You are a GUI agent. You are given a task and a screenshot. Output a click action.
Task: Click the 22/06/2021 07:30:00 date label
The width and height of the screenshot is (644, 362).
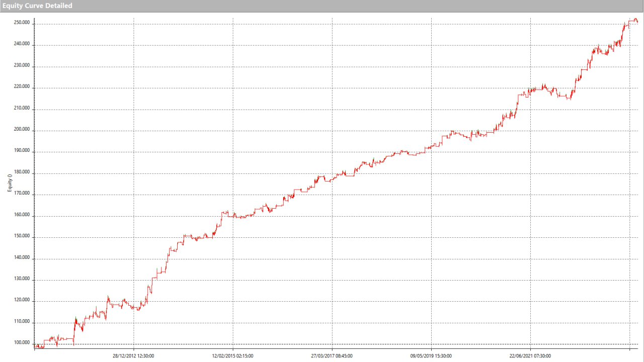[x=530, y=356]
